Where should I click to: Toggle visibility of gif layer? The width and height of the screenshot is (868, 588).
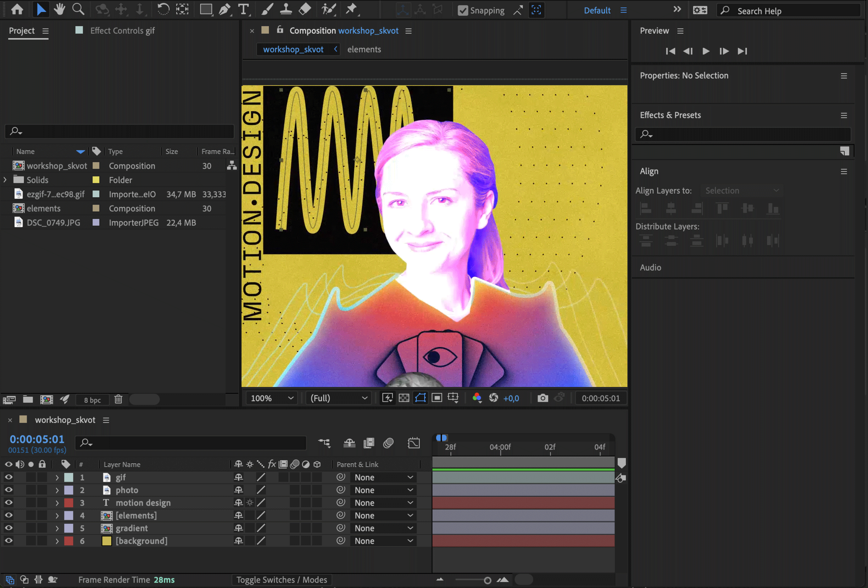coord(8,477)
